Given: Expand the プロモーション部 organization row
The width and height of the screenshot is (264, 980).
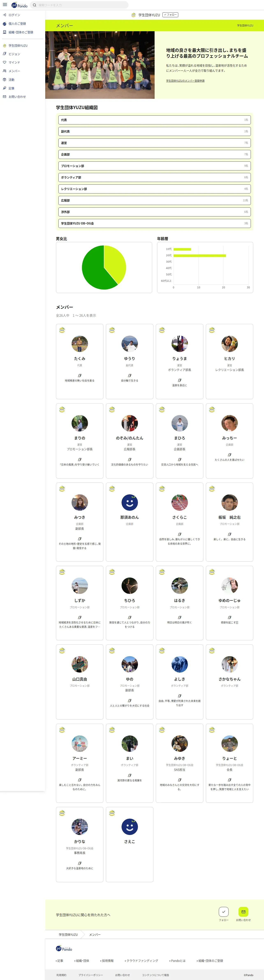Looking at the screenshot, I should 154,166.
